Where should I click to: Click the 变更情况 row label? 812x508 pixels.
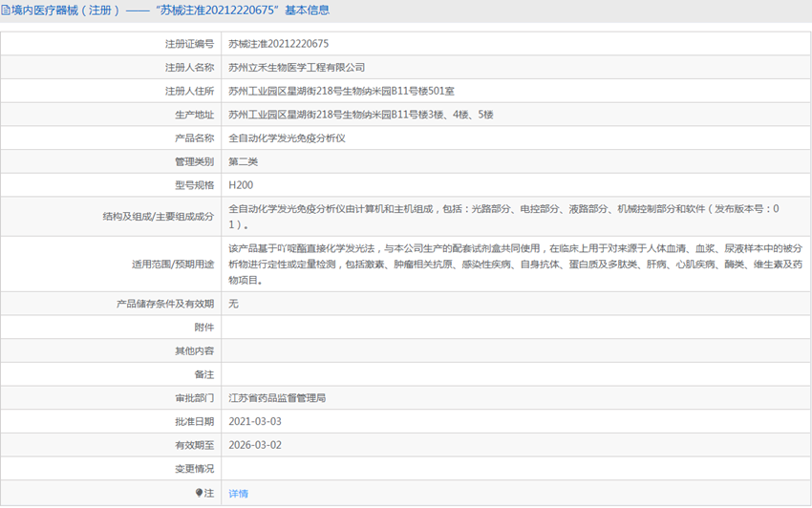click(x=194, y=469)
